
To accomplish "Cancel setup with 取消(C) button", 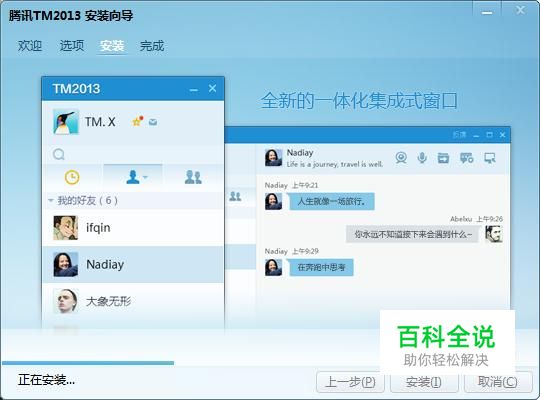I will point(498,382).
